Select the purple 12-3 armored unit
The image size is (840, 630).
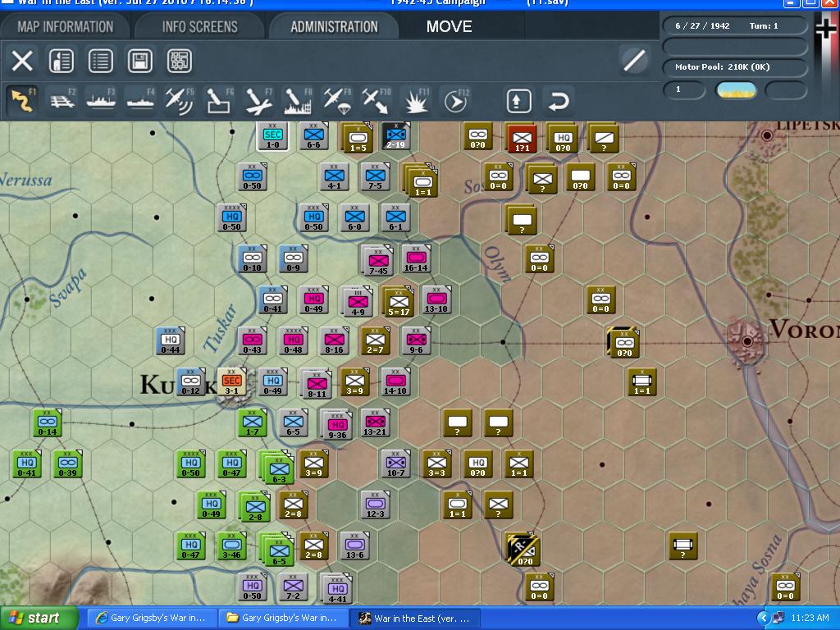pos(375,504)
